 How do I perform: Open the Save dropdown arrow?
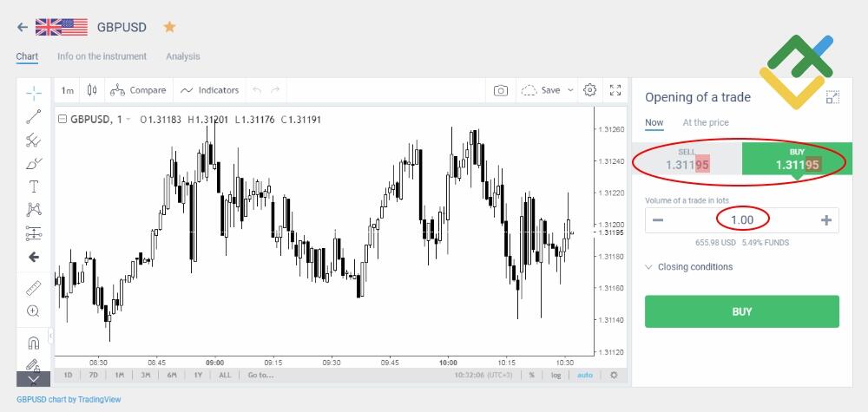click(570, 90)
